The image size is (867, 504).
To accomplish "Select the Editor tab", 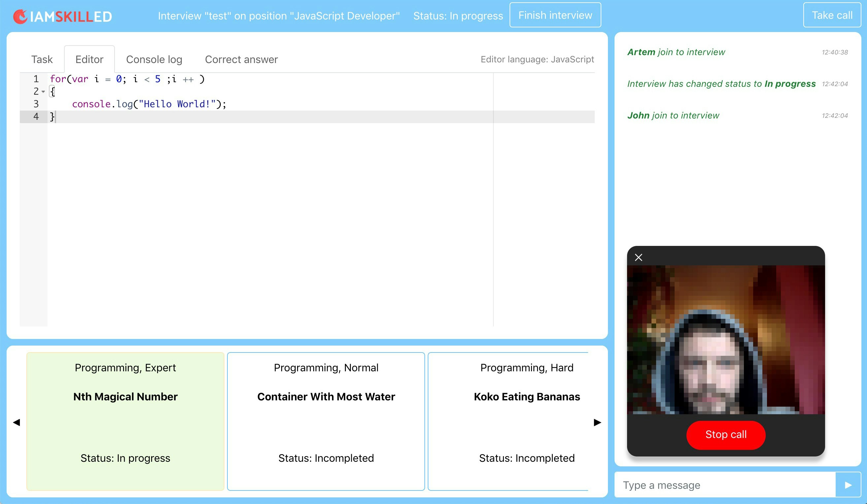I will [89, 59].
